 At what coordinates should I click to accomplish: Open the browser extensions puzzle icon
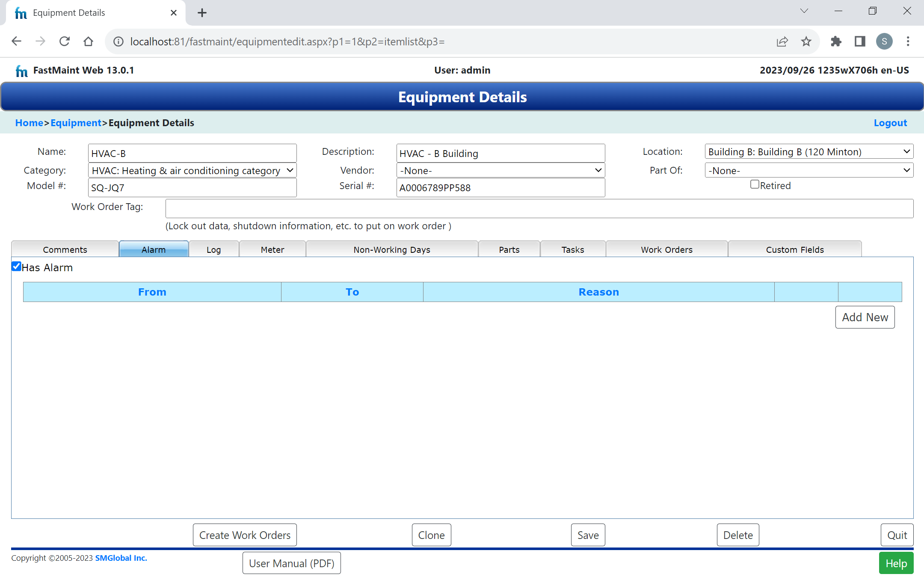pyautogui.click(x=836, y=41)
